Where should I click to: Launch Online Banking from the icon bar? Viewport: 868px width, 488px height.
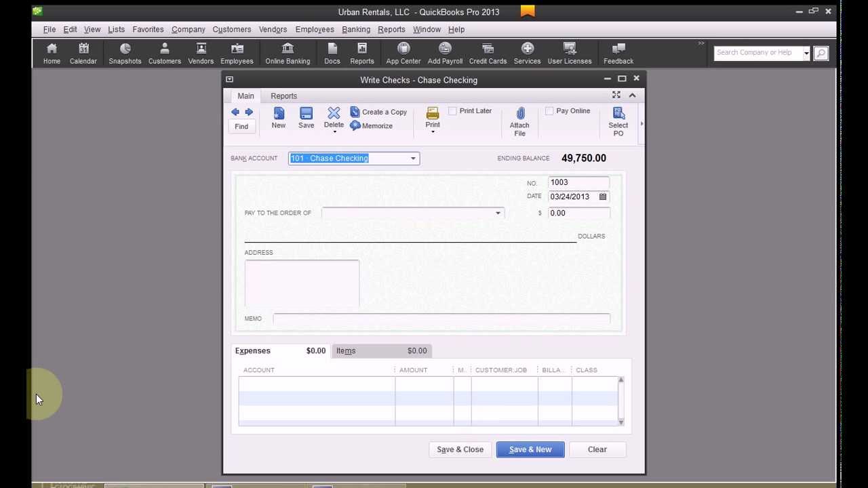pyautogui.click(x=288, y=54)
